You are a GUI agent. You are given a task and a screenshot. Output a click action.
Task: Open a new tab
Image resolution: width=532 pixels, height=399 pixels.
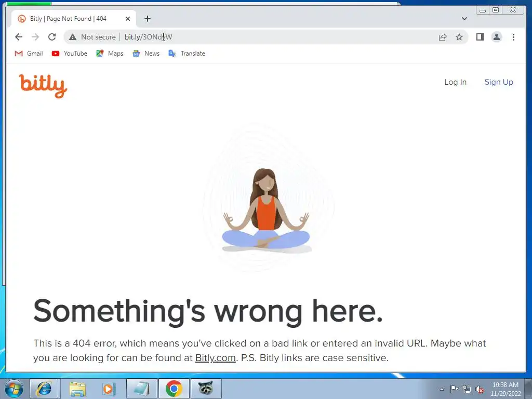[x=147, y=19]
